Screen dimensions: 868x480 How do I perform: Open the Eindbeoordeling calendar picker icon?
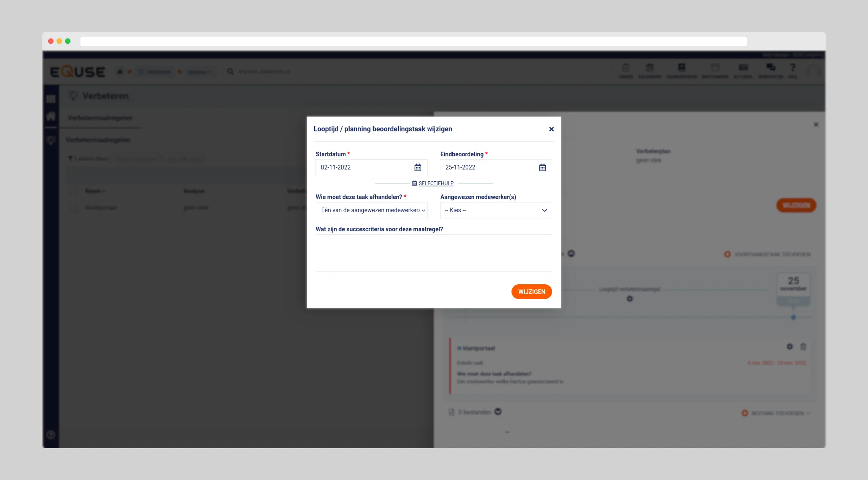pos(542,167)
